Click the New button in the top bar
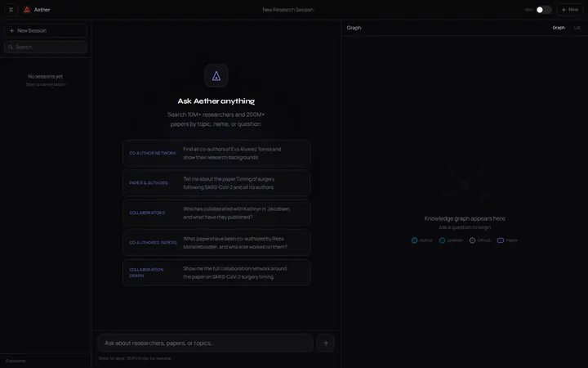 tap(570, 10)
